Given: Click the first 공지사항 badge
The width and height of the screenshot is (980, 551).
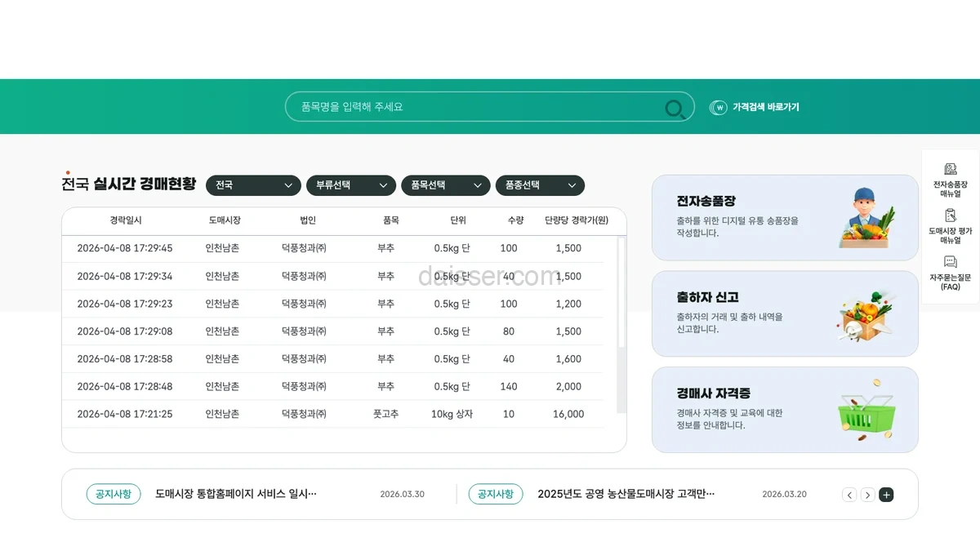Looking at the screenshot, I should 114,494.
